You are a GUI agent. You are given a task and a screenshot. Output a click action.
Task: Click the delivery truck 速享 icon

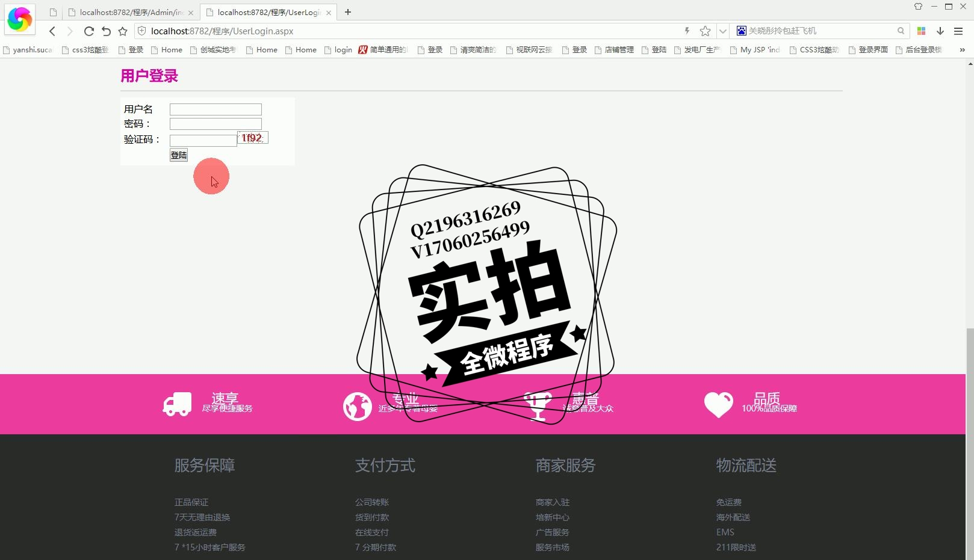(x=177, y=404)
